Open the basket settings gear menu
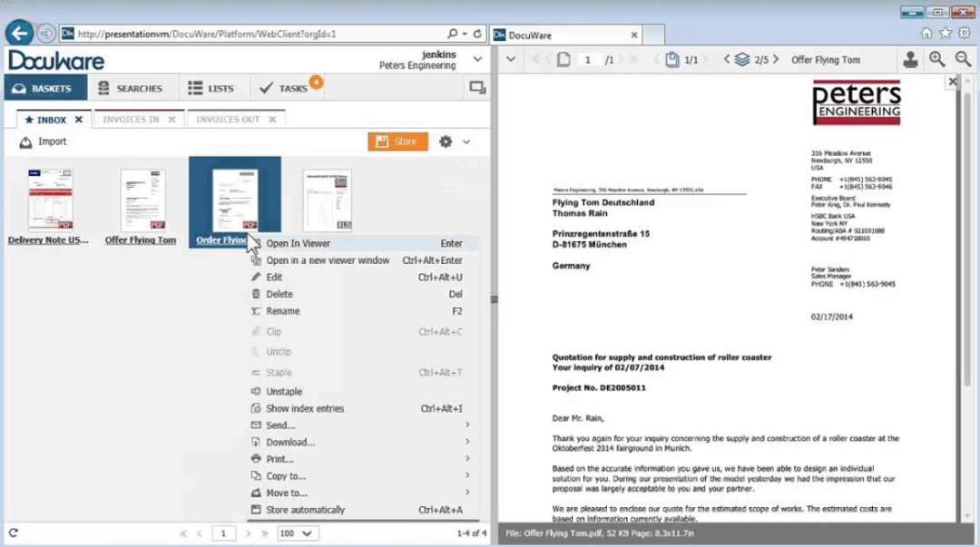Viewport: 980px width, 547px height. [x=445, y=142]
